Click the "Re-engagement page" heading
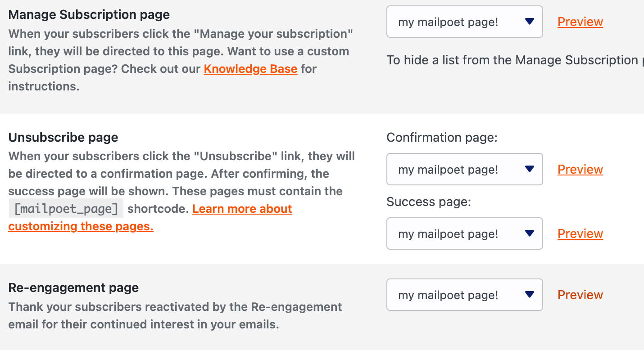The height and width of the screenshot is (350, 644). (73, 287)
